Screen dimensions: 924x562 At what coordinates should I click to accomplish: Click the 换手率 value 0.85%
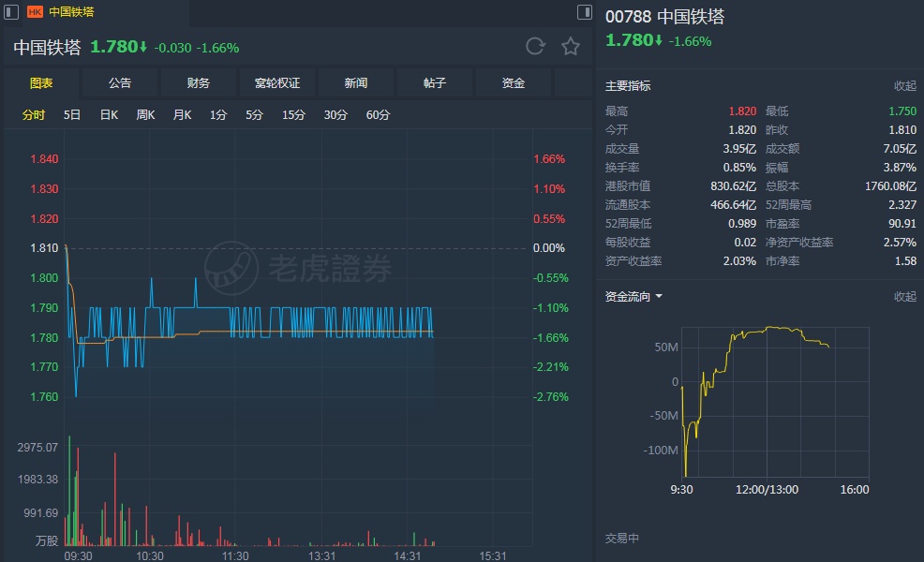[739, 168]
